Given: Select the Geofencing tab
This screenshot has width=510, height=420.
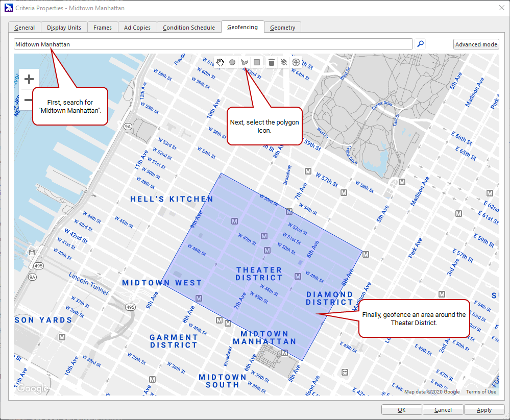Looking at the screenshot, I should coord(242,27).
